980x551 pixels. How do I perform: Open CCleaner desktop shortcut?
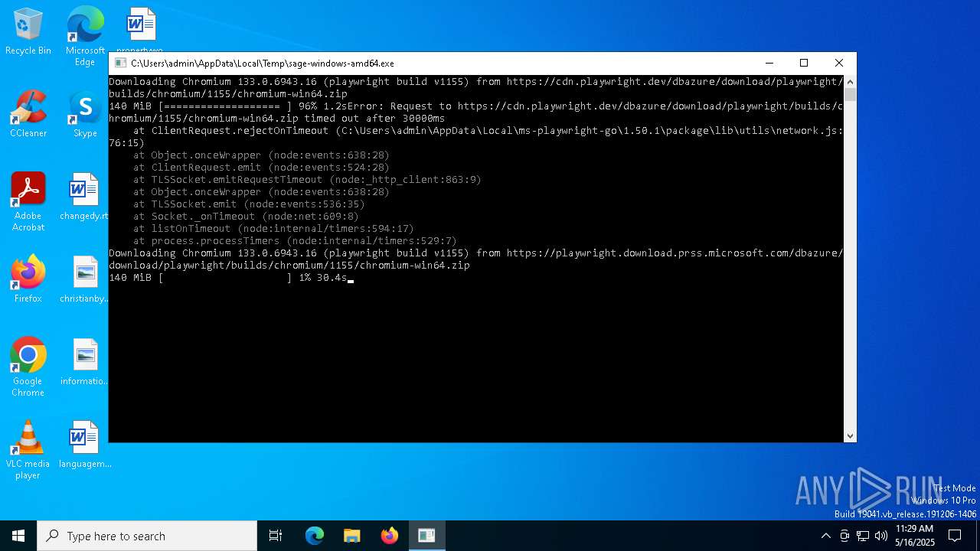pos(28,115)
